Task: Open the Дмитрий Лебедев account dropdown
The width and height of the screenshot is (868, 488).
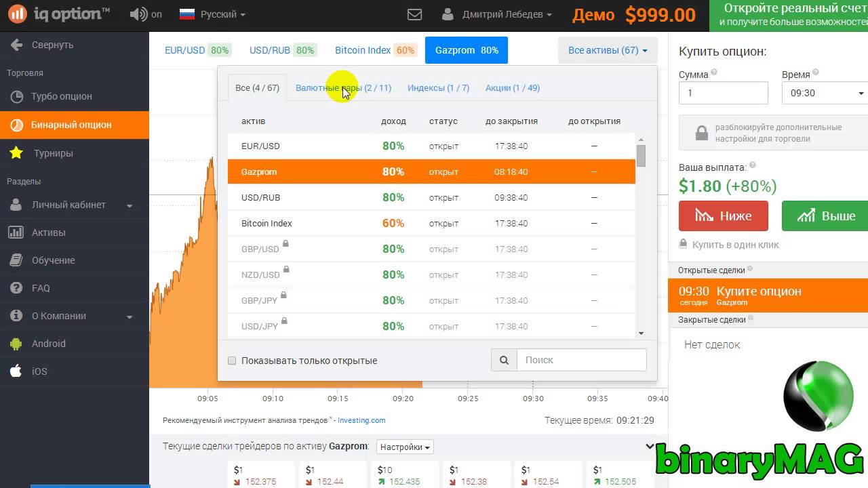Action: tap(498, 14)
